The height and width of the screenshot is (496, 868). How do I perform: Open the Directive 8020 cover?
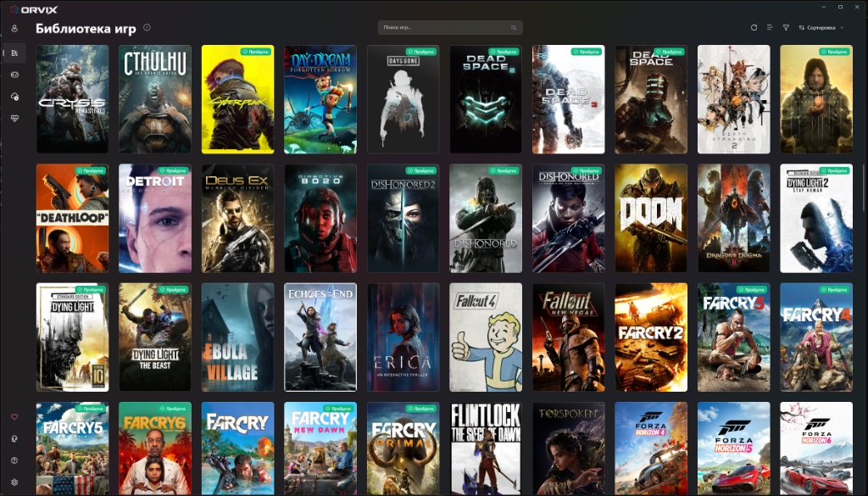click(x=320, y=218)
